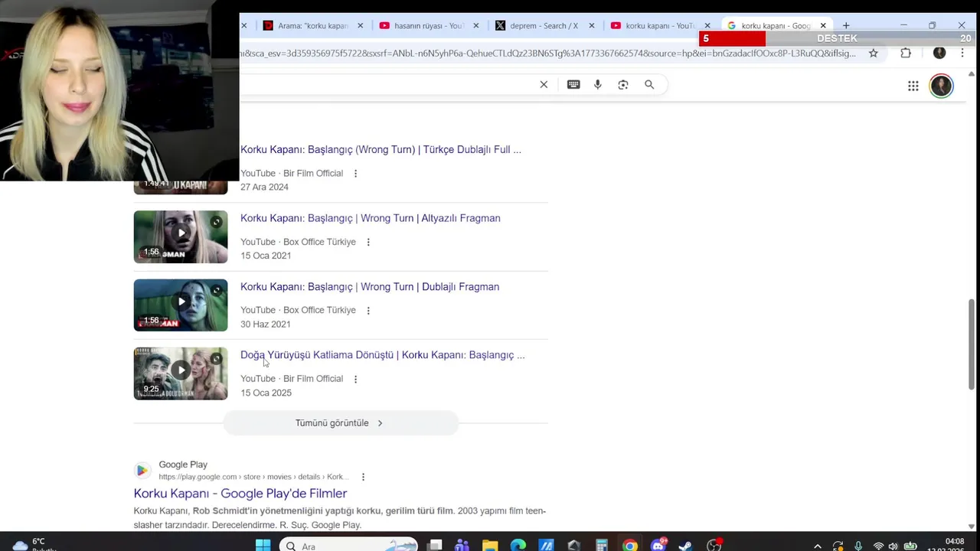Open Korku Kapanı - Google Play'de Filmler

(240, 494)
